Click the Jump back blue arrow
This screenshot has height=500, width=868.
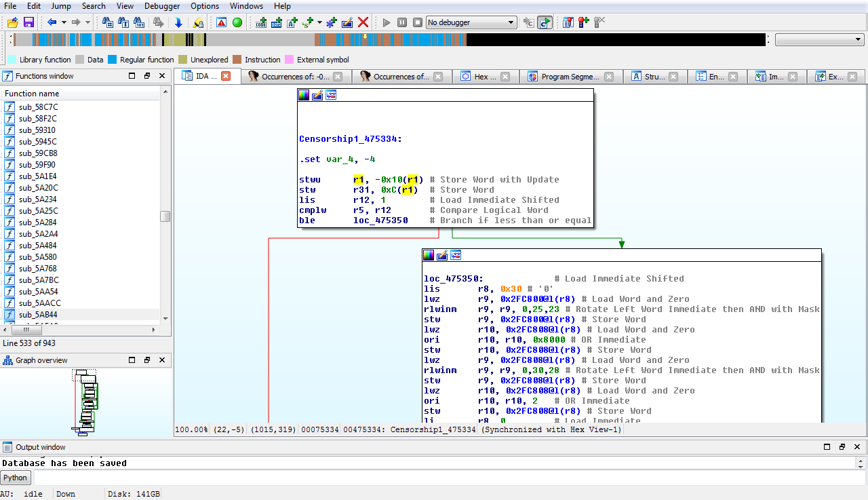click(51, 22)
